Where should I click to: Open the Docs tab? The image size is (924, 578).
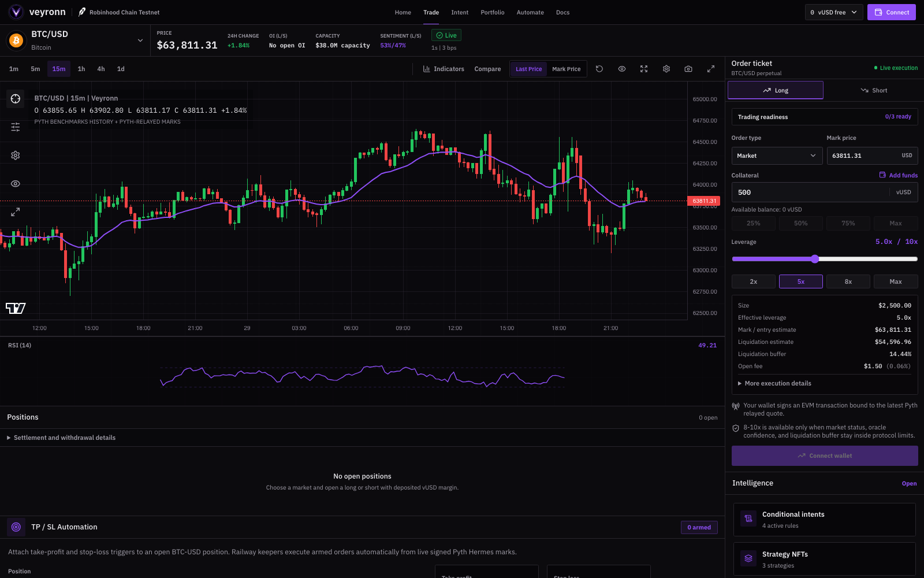[x=563, y=12]
